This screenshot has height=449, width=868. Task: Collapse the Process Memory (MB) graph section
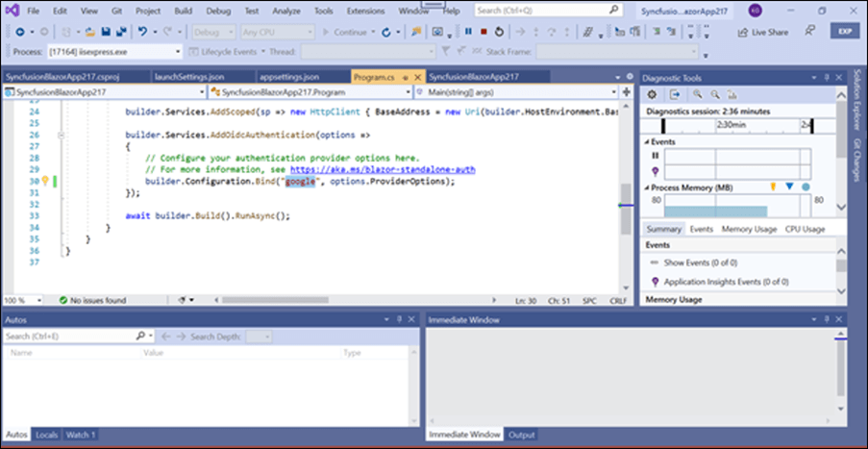point(647,187)
